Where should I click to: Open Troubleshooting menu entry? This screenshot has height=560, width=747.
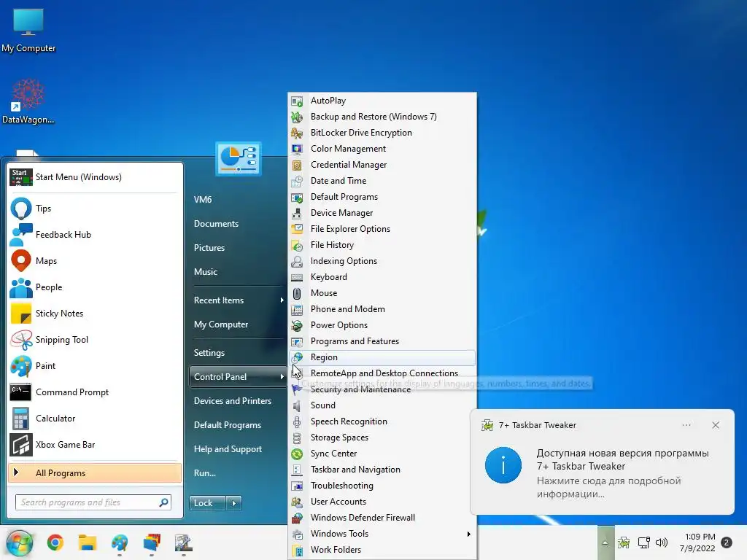pos(382,486)
